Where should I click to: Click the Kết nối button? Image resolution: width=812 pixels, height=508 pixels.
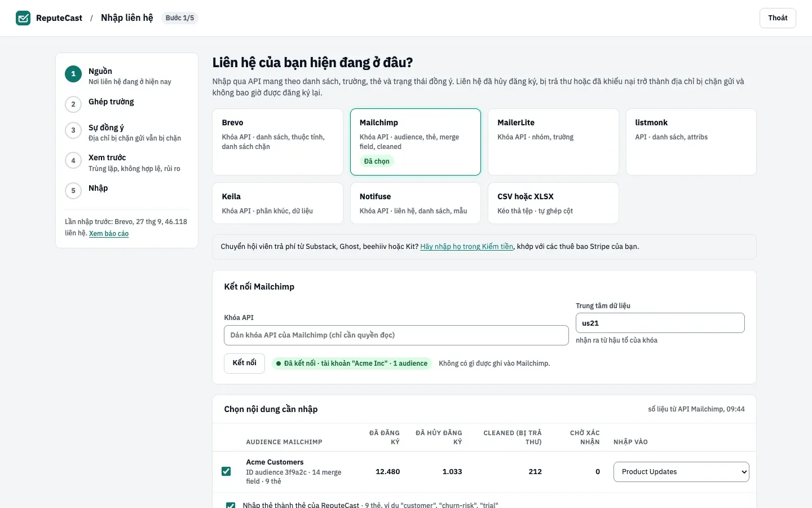tap(245, 363)
